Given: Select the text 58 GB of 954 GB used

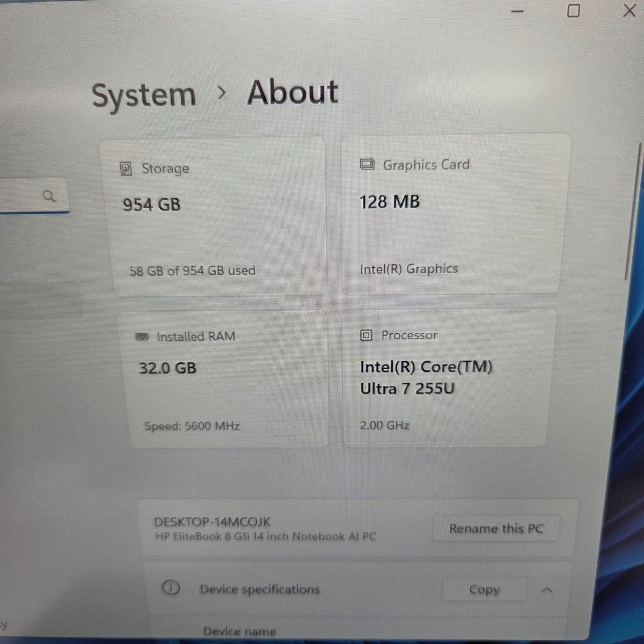Looking at the screenshot, I should tap(193, 270).
